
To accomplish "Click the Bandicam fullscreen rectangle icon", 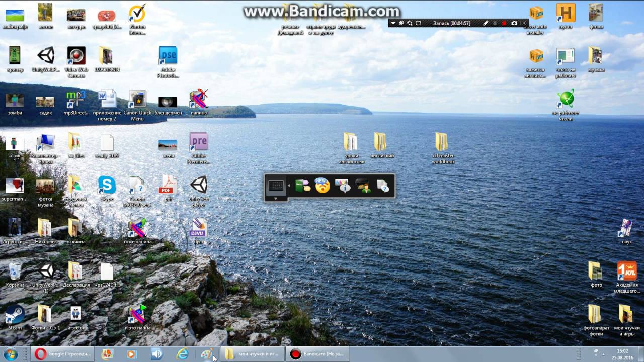I will [418, 23].
